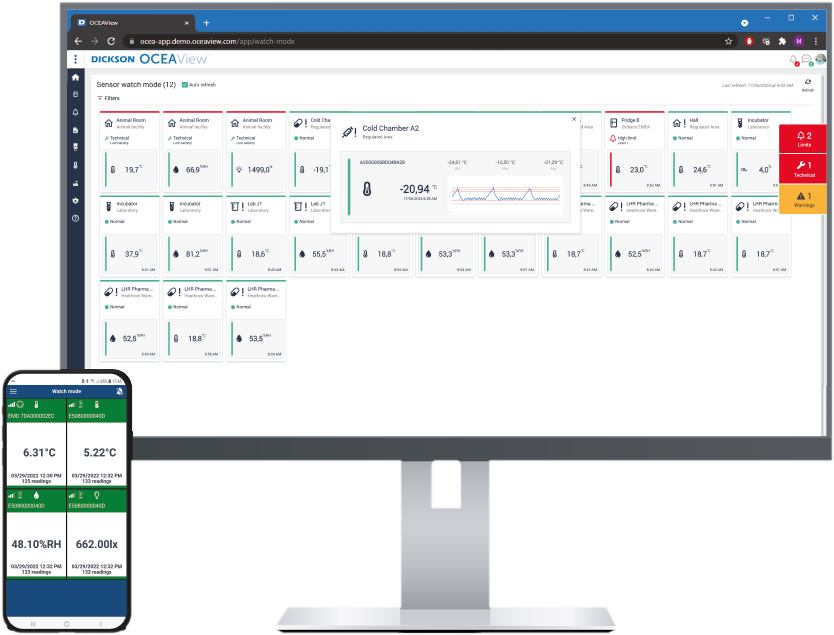Open Lab JT card showing 18,6 °C
The image size is (834, 635).
click(x=256, y=236)
